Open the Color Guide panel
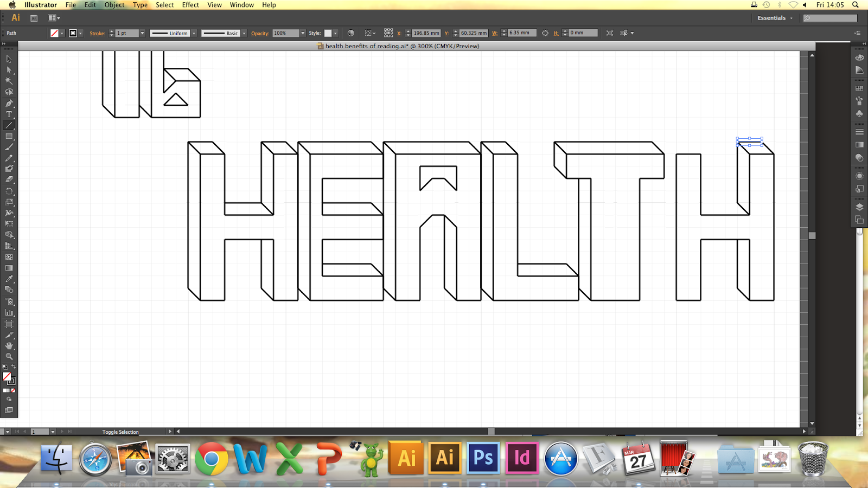 859,70
